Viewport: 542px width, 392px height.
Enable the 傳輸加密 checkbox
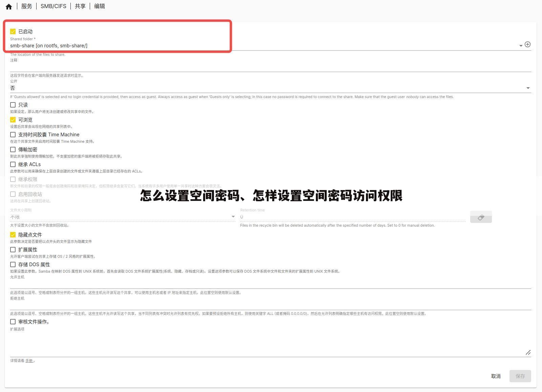coord(13,149)
